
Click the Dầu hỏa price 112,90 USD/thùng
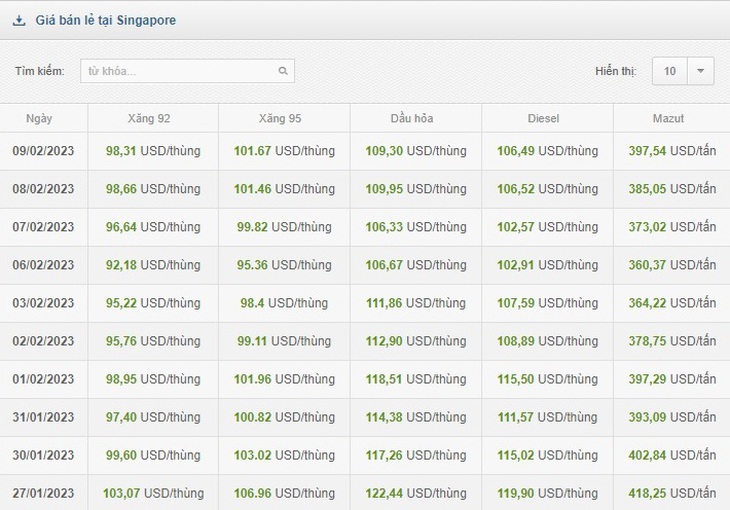coord(416,341)
